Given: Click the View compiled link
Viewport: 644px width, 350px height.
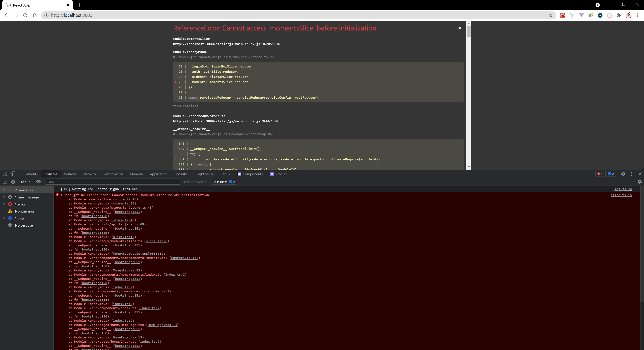Looking at the screenshot, I should pyautogui.click(x=186, y=106).
